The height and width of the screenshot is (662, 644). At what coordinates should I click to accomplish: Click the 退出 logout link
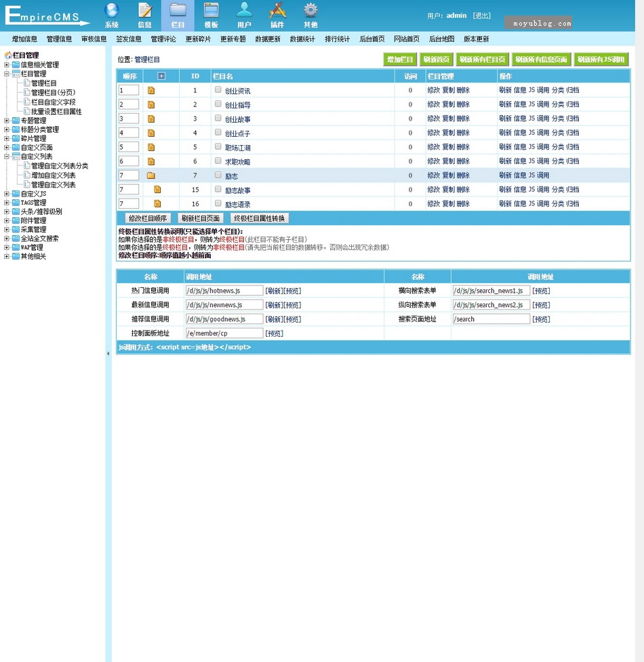(481, 16)
